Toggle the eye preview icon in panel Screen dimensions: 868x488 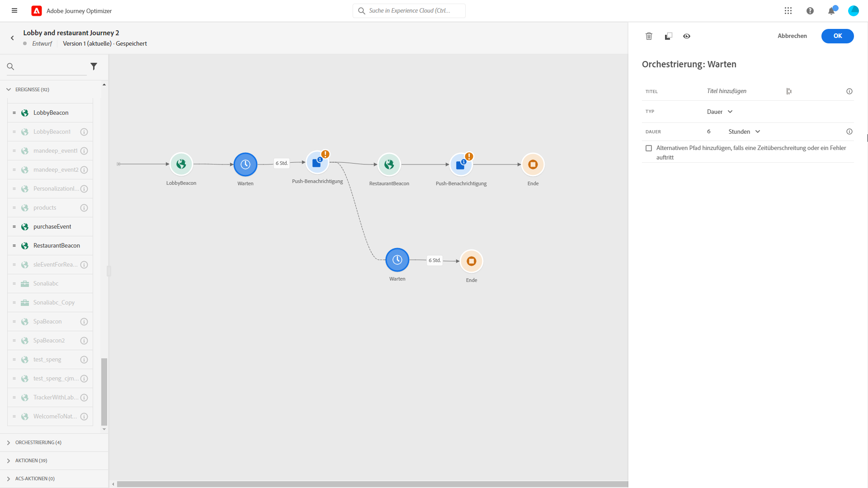[687, 36]
